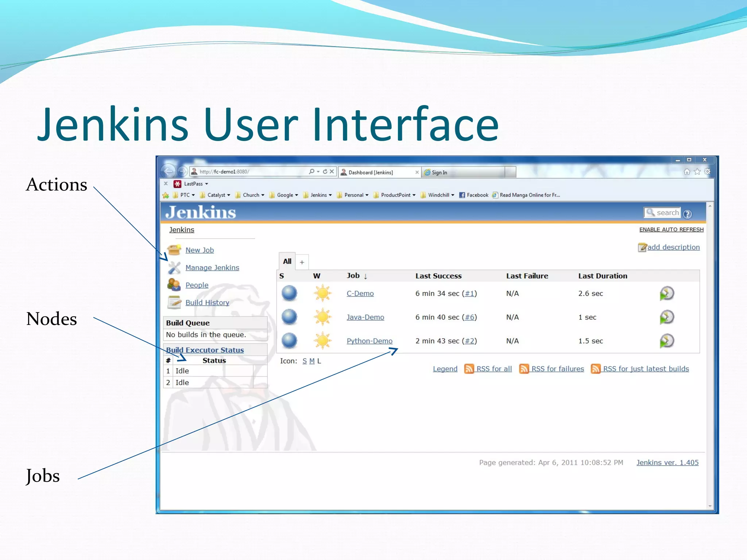
Task: Click the RSS for all feed icon
Action: (x=469, y=369)
